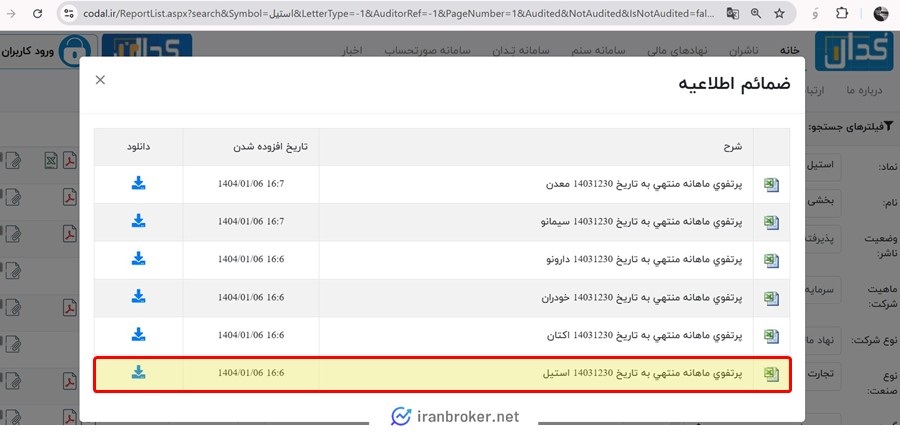This screenshot has width=900, height=435.
Task: Click Excel file icon in سیمانو row
Action: coord(771,223)
